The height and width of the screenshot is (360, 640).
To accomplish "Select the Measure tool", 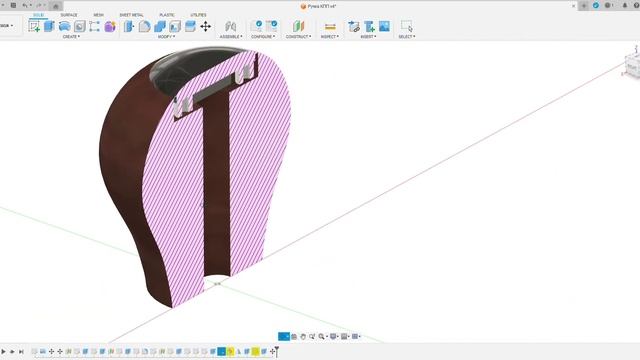I will point(330,27).
